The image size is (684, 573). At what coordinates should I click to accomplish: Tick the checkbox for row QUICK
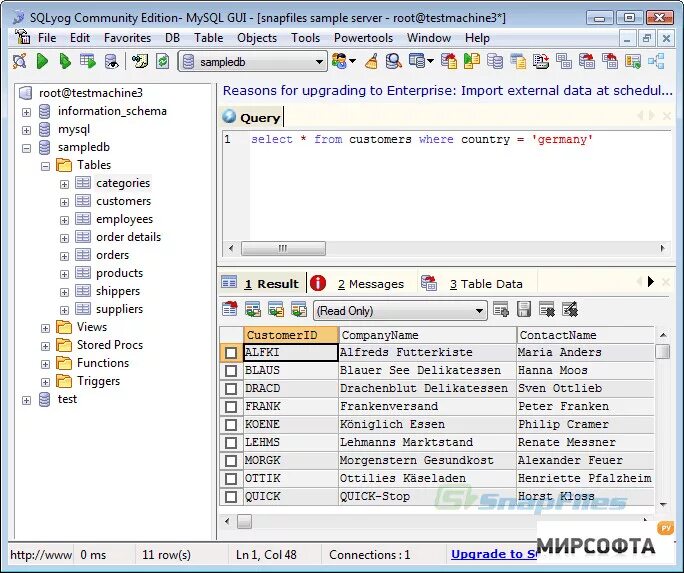(x=231, y=497)
